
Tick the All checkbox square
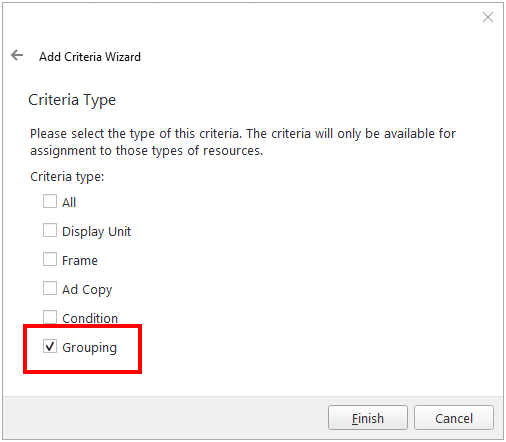pyautogui.click(x=50, y=201)
